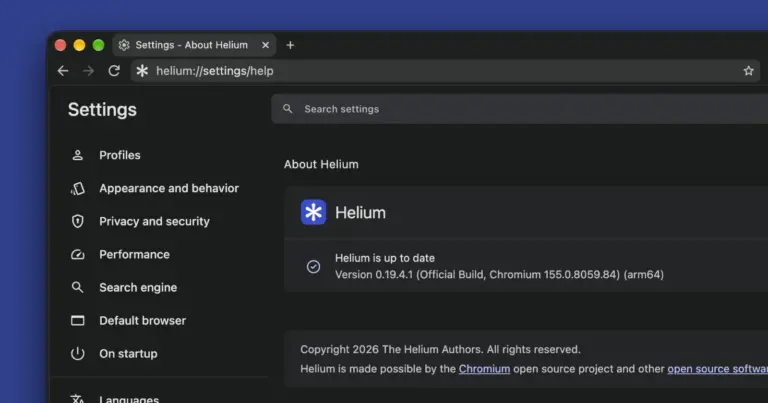Click the person icon beside Profiles

(x=77, y=155)
